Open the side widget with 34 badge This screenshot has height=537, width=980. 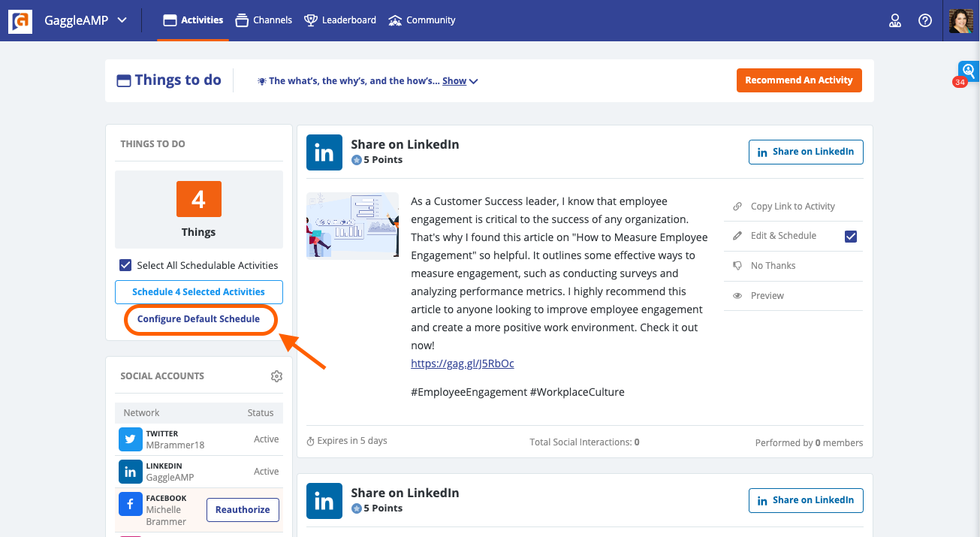tap(968, 72)
